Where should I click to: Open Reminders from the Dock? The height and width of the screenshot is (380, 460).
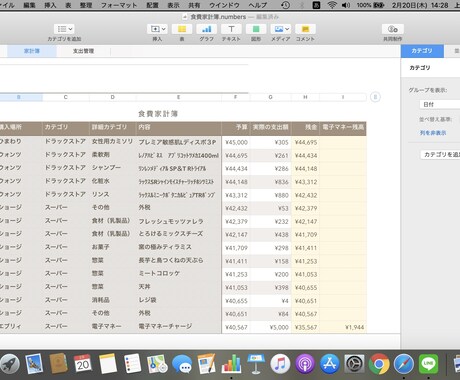point(132,364)
